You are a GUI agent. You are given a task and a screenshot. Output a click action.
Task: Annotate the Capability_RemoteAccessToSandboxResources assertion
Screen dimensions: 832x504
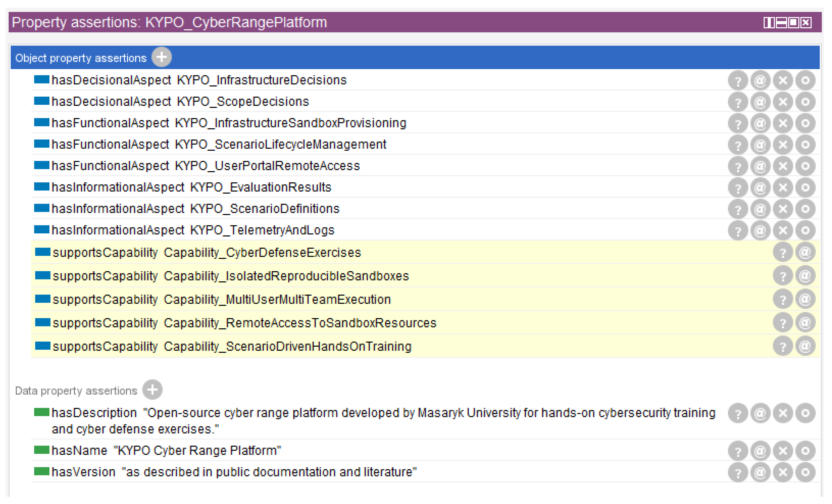(806, 323)
